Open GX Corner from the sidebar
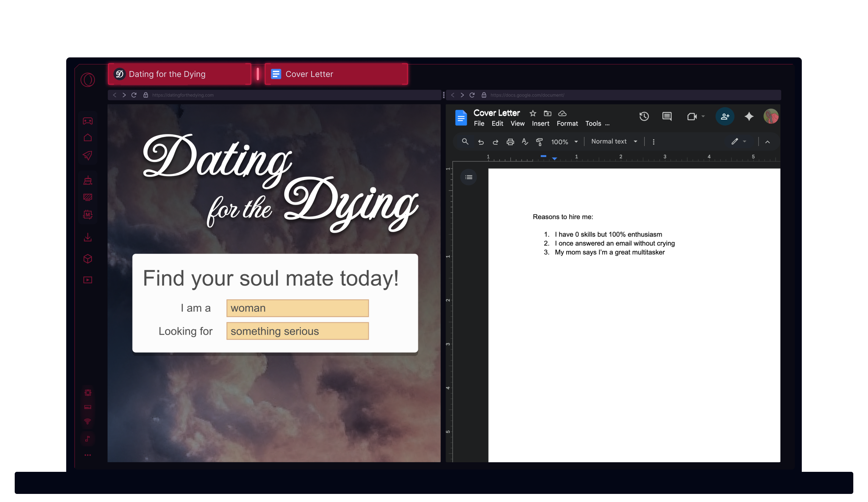The width and height of the screenshot is (868, 502). click(x=88, y=121)
